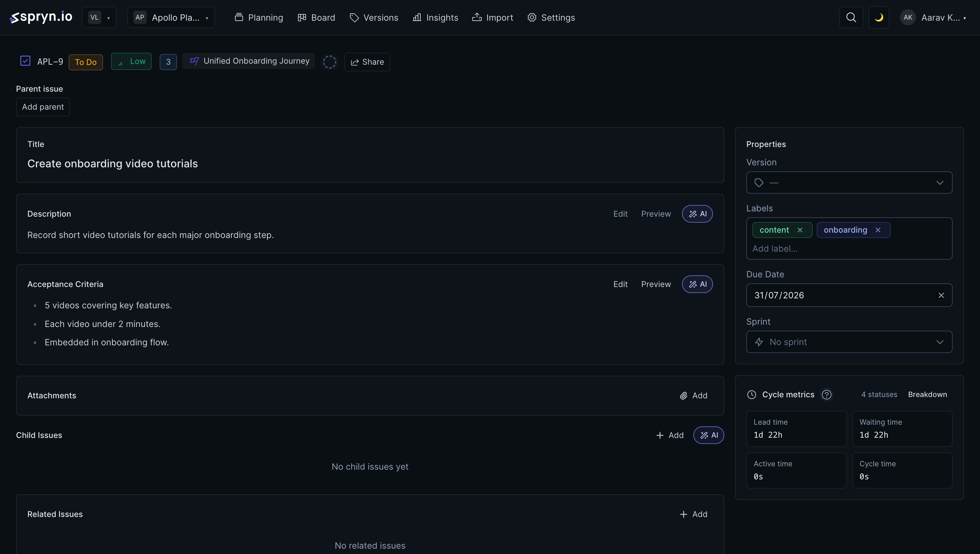Switch Description to Edit mode

pos(620,214)
